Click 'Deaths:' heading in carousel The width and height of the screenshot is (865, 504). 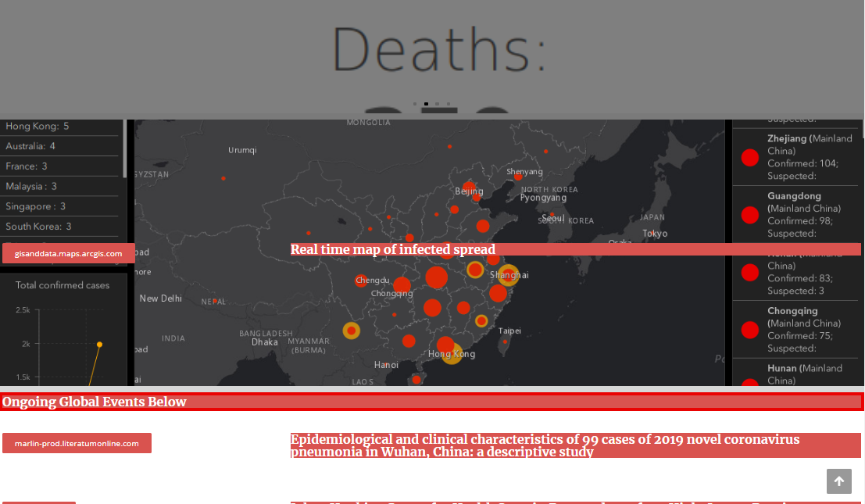click(x=439, y=49)
